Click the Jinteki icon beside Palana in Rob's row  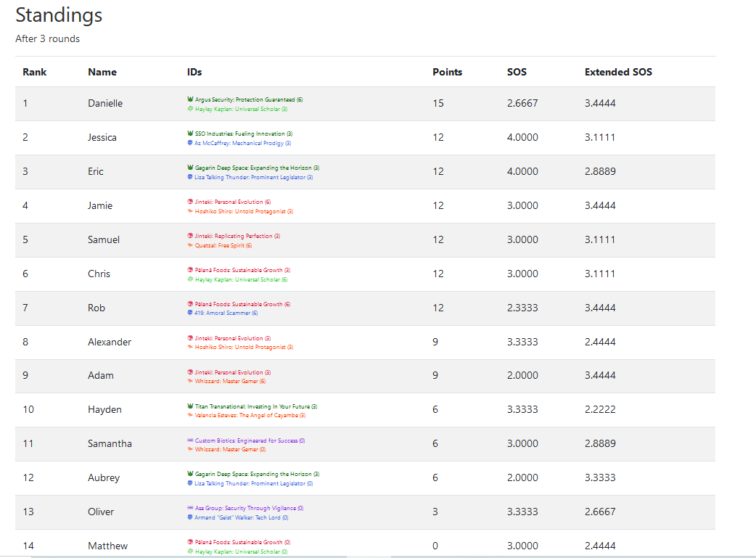190,304
